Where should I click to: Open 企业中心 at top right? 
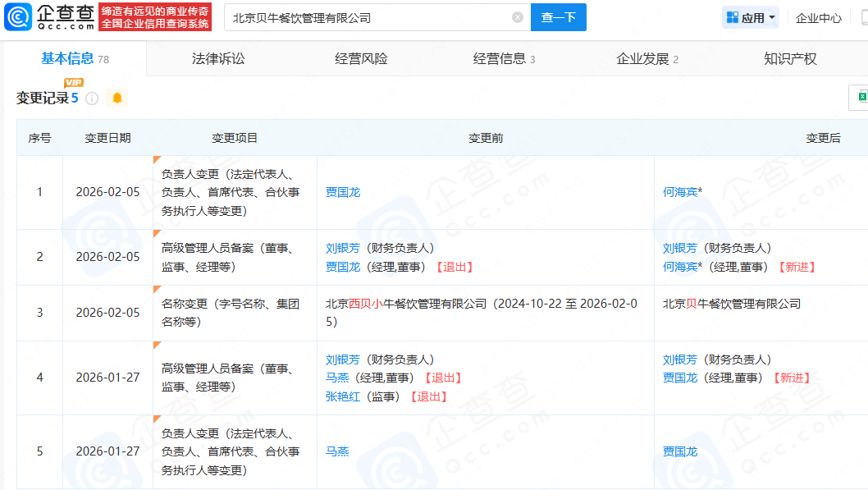coord(818,16)
